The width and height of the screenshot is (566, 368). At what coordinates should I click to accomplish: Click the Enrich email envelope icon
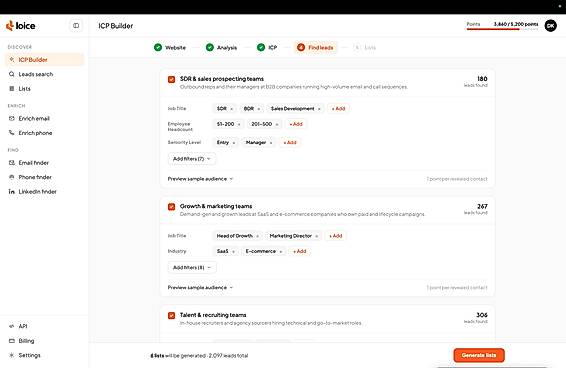[x=12, y=118]
